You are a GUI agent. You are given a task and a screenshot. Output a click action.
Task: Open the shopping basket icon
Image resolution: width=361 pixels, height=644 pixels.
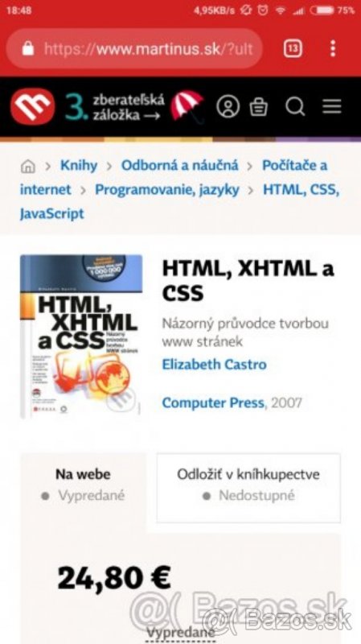tap(259, 107)
